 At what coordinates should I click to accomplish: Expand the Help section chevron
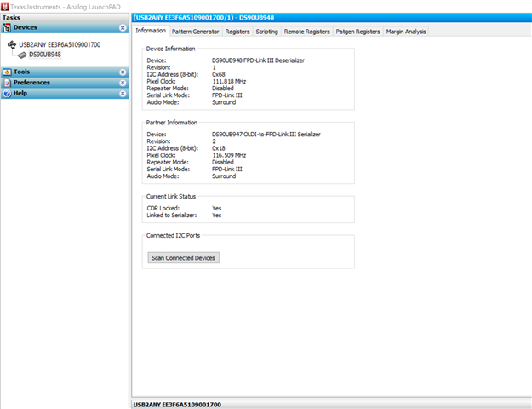pyautogui.click(x=123, y=94)
